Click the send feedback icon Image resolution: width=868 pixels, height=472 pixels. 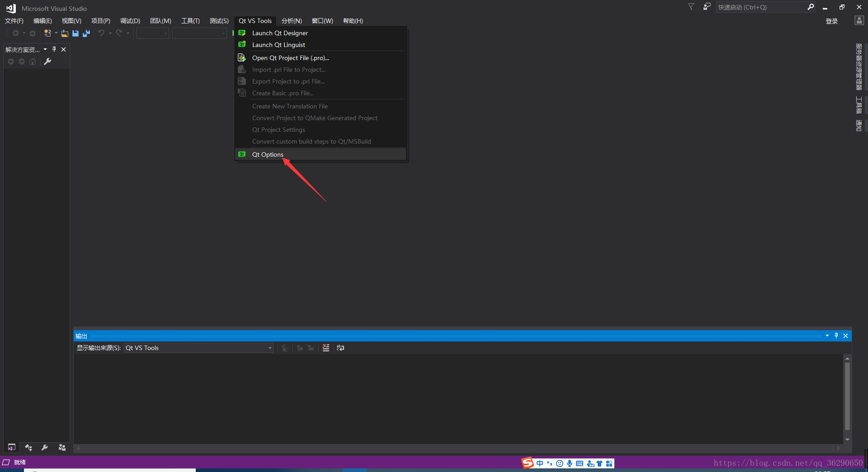point(707,7)
